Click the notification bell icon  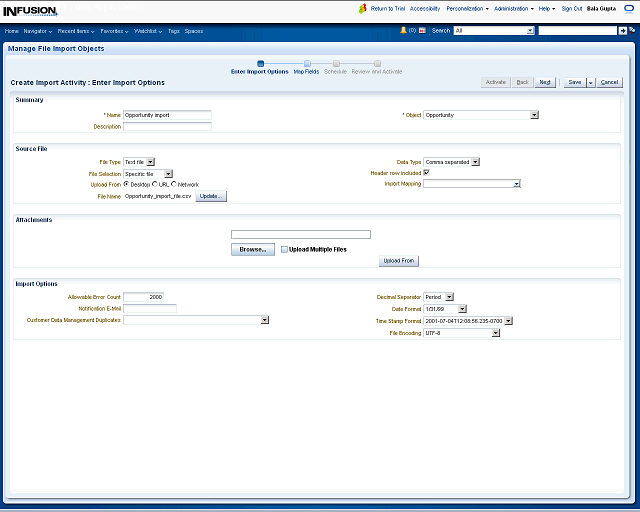tap(403, 31)
